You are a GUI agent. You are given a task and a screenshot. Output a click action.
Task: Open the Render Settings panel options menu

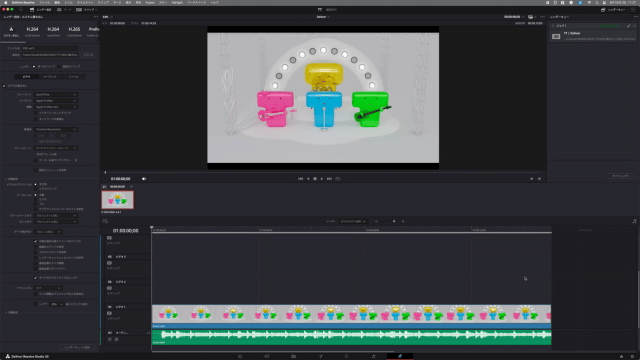click(x=96, y=17)
